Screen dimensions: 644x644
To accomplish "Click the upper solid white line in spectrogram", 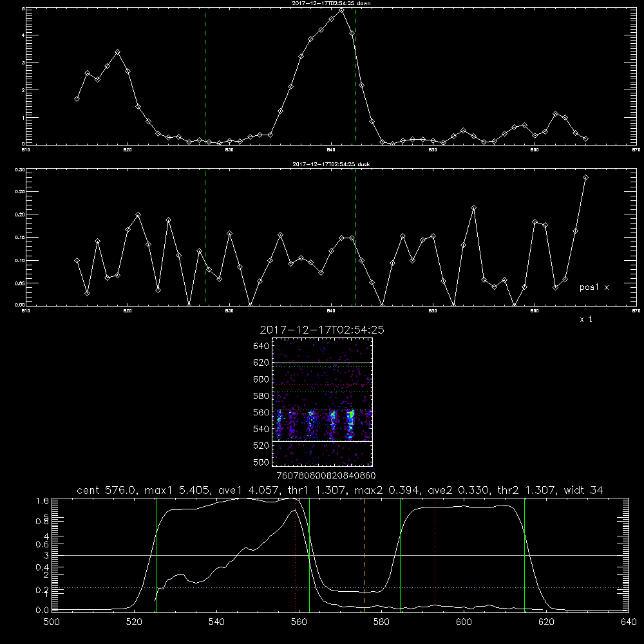I will (322, 363).
